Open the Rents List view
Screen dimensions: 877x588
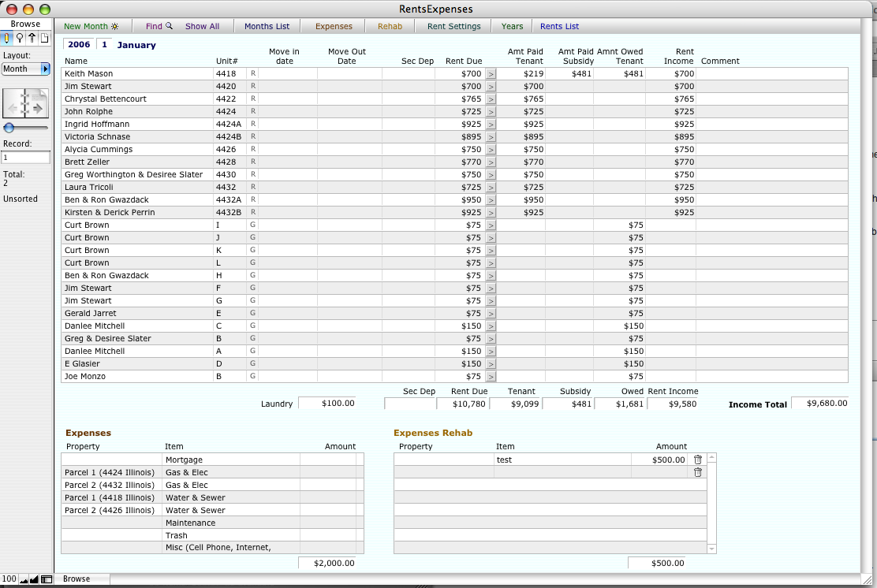[559, 26]
